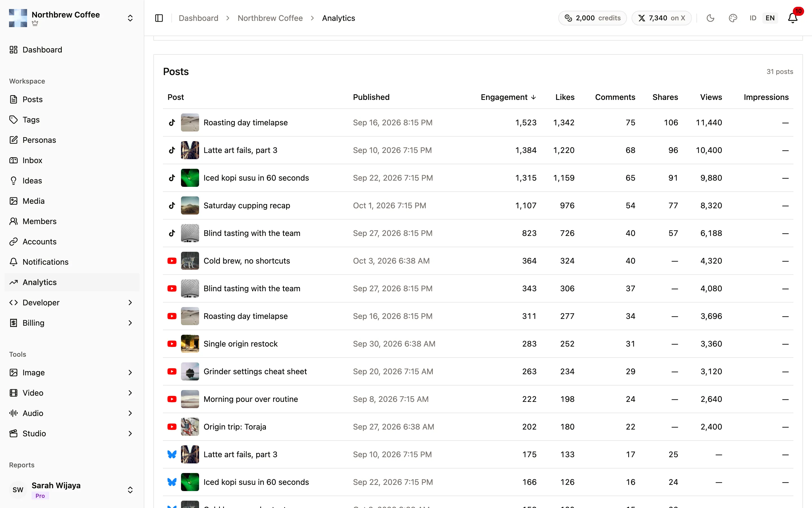812x508 pixels.
Task: Click the SW user avatar
Action: pos(18,490)
